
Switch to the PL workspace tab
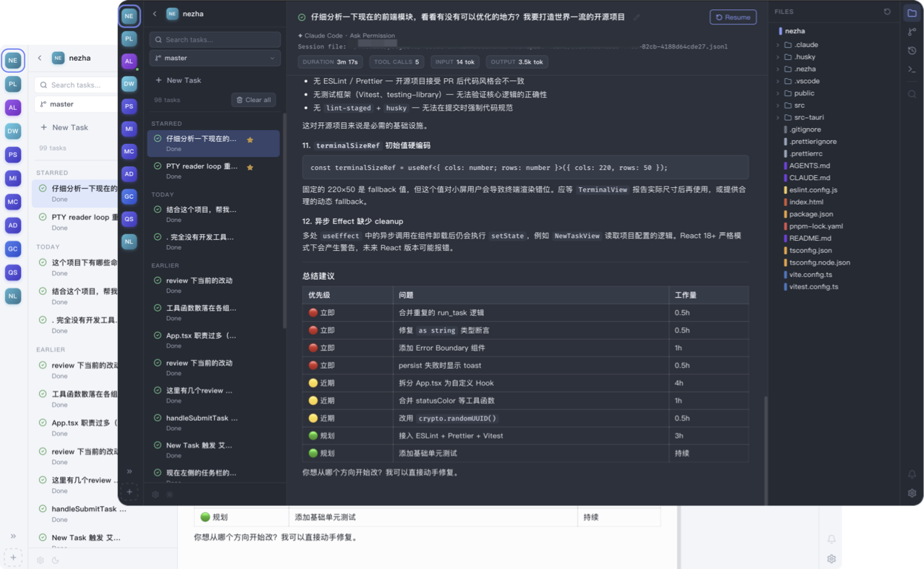(129, 38)
